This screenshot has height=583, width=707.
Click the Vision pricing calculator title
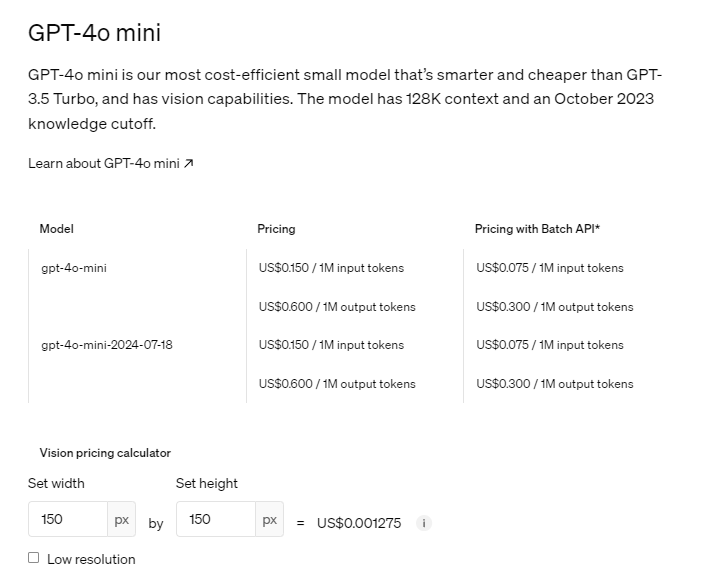105,453
